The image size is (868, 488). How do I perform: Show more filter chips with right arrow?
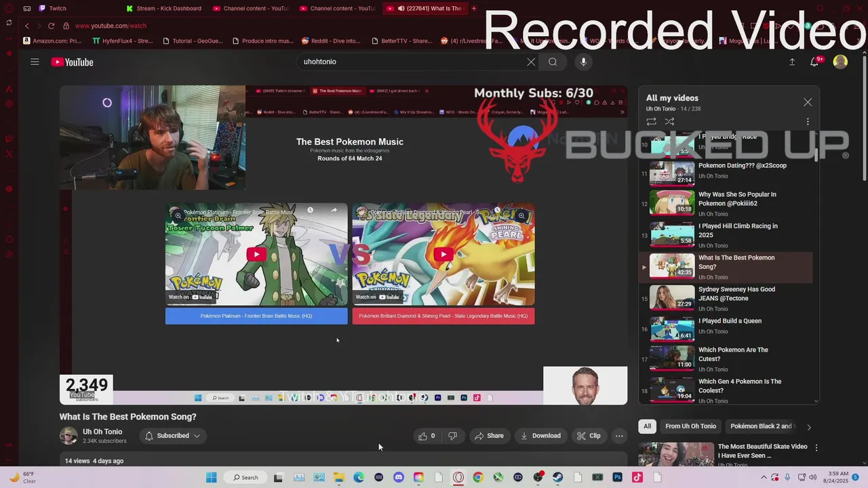808,427
